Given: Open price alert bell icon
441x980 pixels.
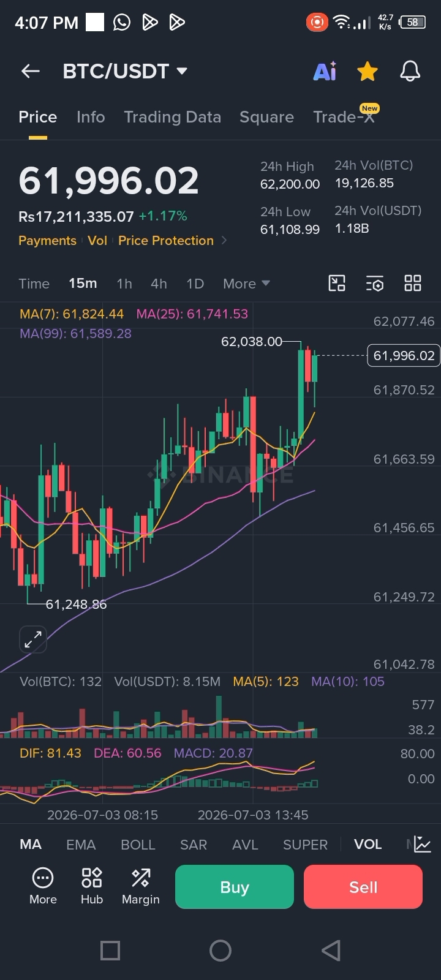Looking at the screenshot, I should (410, 72).
